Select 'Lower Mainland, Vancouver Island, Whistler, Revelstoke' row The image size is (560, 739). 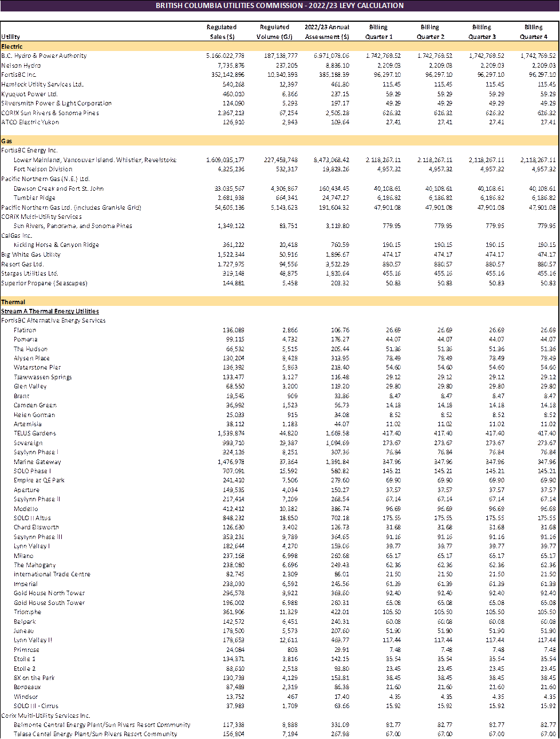pos(95,160)
